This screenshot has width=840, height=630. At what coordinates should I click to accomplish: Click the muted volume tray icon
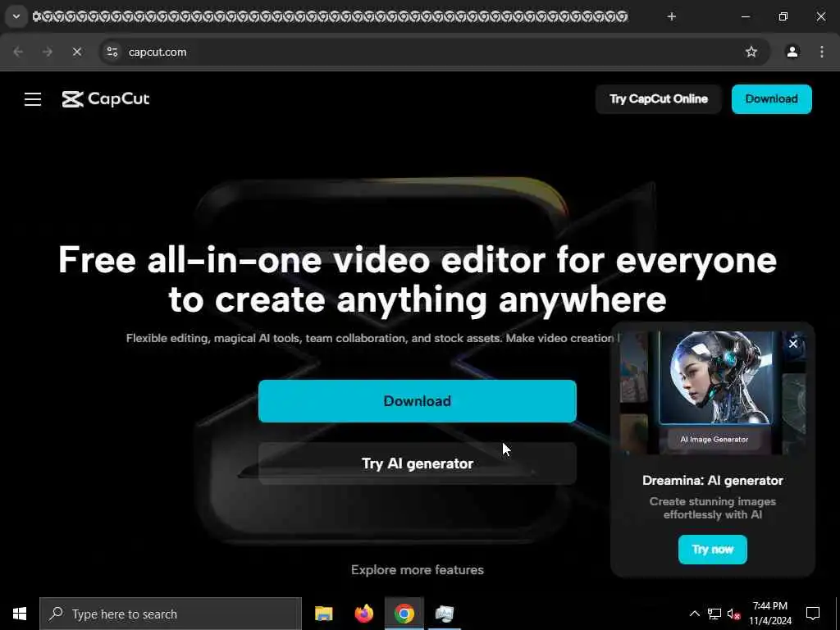click(x=734, y=614)
